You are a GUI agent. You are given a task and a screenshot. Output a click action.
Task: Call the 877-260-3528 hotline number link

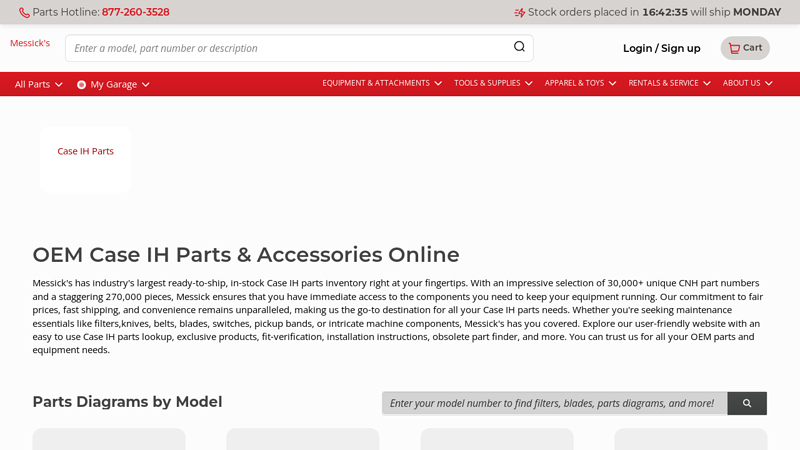135,12
